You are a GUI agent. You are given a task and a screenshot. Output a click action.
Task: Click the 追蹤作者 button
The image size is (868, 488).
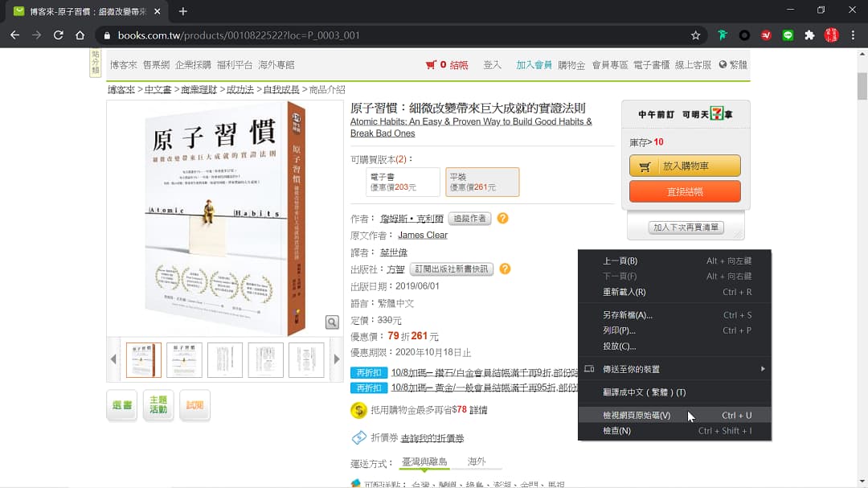point(469,218)
